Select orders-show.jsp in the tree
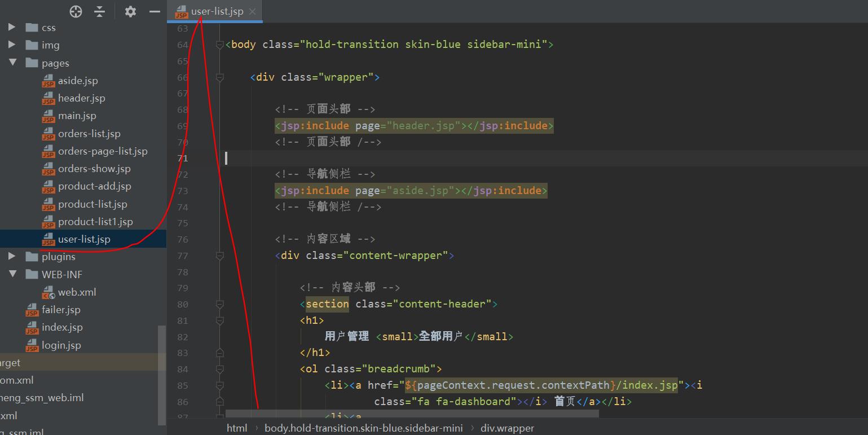Image resolution: width=868 pixels, height=435 pixels. pos(94,169)
